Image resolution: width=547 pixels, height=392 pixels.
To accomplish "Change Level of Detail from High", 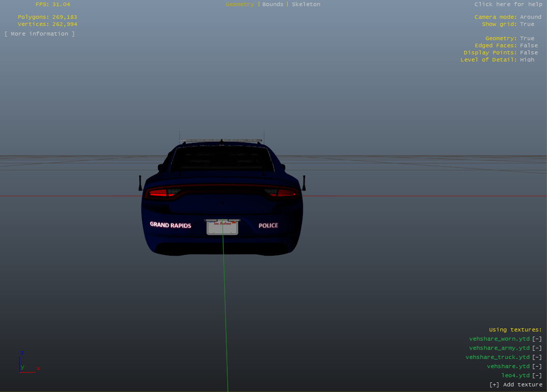I will [527, 60].
